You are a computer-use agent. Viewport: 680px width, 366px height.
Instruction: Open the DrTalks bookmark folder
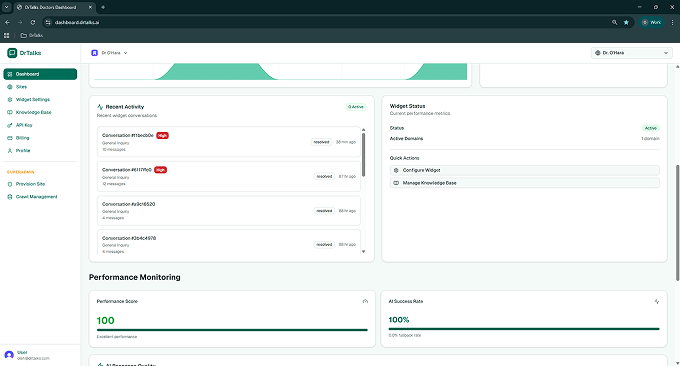pyautogui.click(x=32, y=36)
